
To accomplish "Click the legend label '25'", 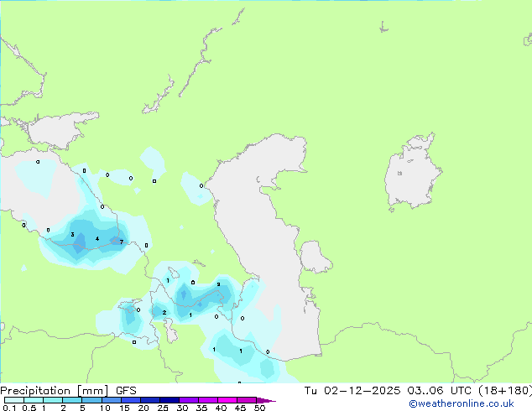I will tap(163, 408).
